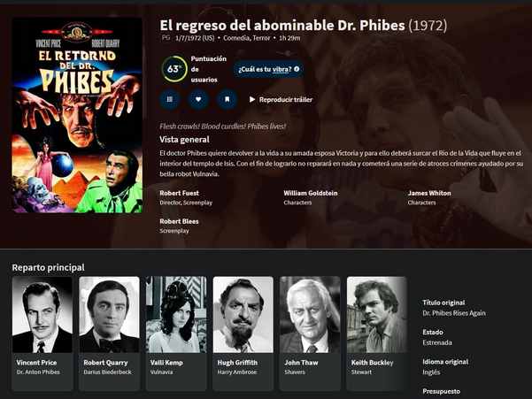The height and width of the screenshot is (399, 532).
Task: Visit James Whiton's crew page
Action: (x=429, y=193)
